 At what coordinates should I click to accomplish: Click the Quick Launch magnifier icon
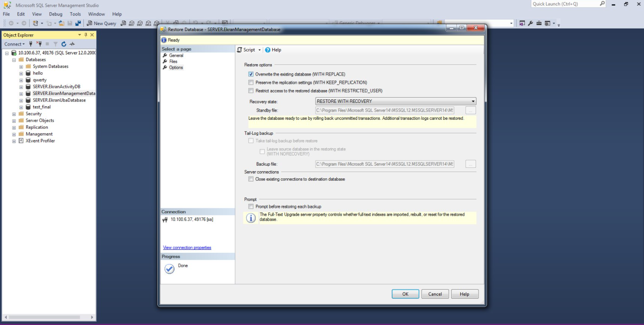coord(602,4)
